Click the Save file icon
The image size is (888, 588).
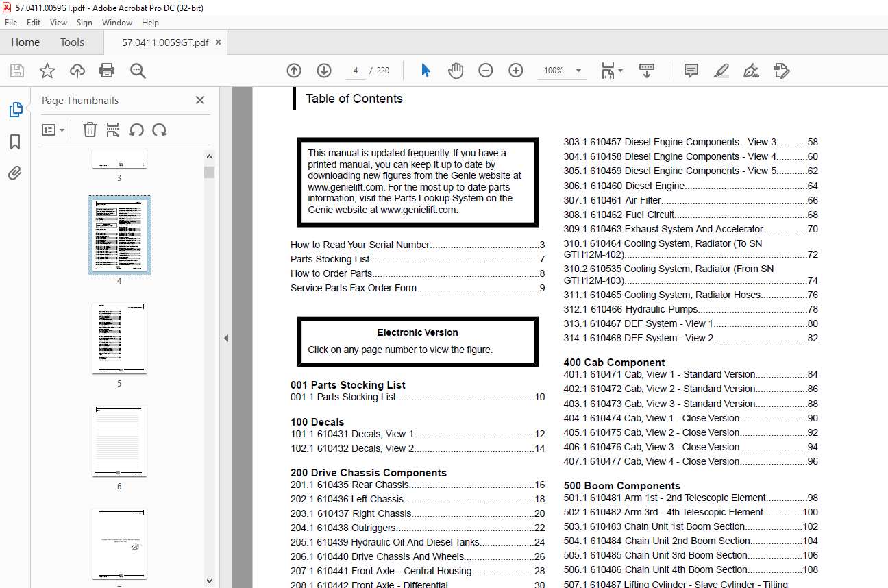(17, 71)
